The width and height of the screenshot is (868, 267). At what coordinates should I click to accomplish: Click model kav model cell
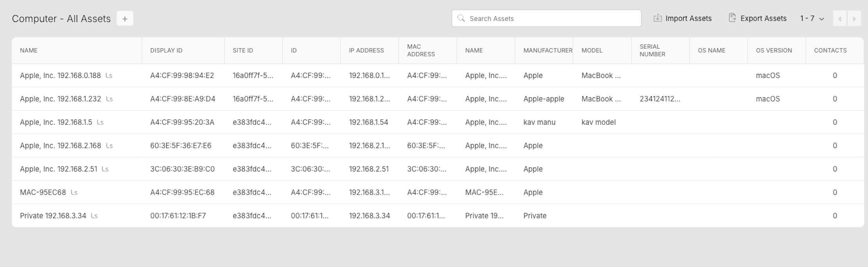pos(599,122)
